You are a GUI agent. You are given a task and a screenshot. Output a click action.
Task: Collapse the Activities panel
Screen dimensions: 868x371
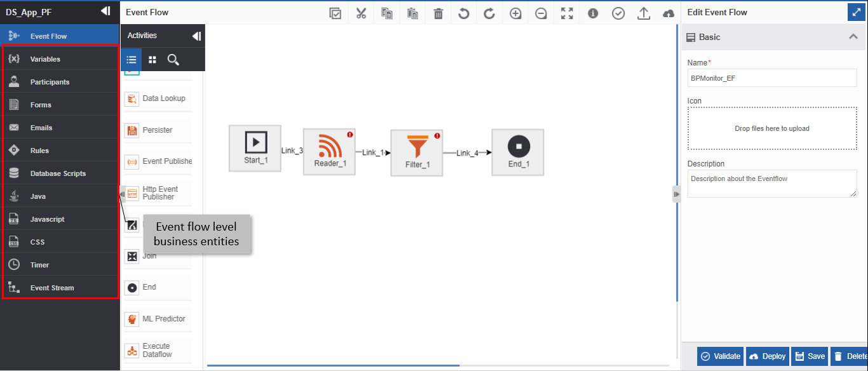[x=196, y=36]
